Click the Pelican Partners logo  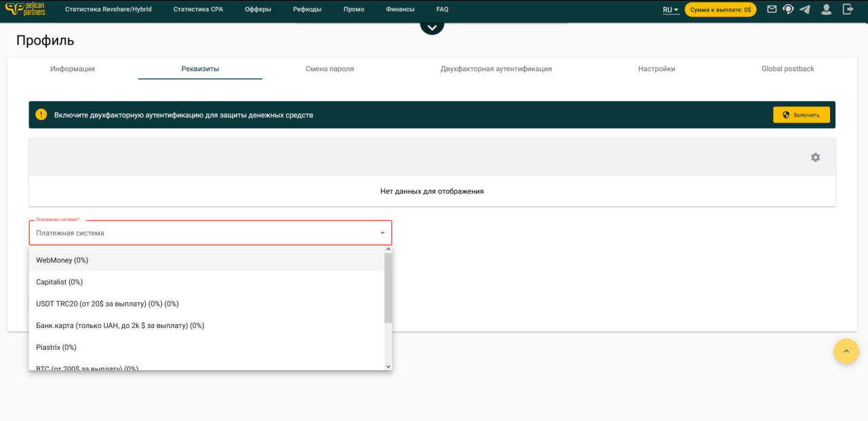coord(25,9)
